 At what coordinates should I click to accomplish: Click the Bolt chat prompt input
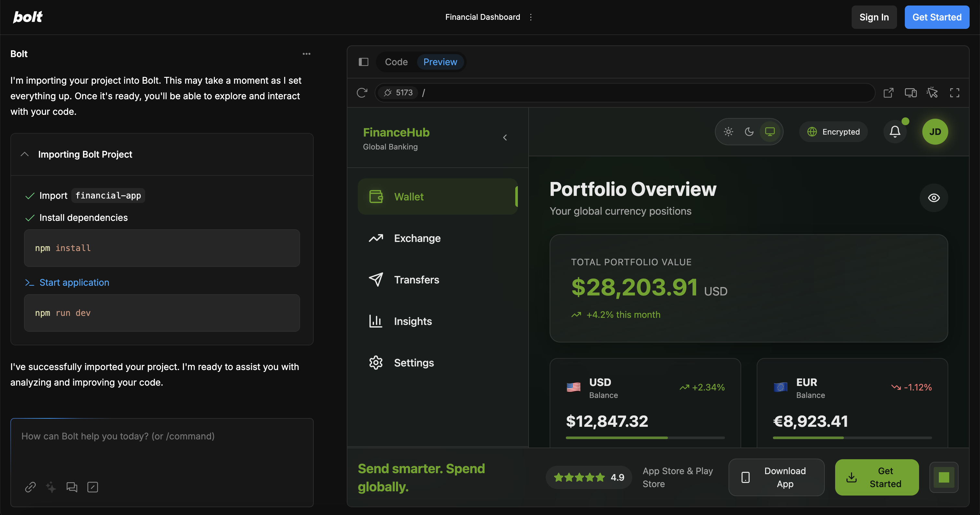pos(162,445)
